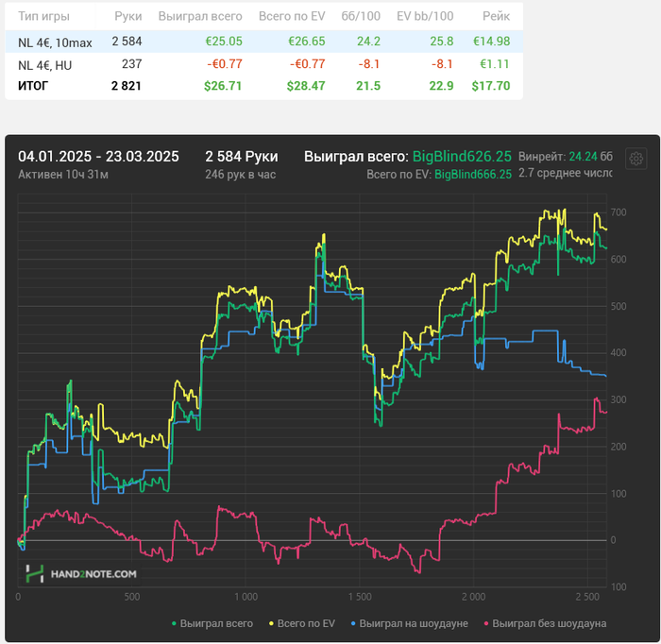Viewport: 661px width, 644px height.
Task: Click the 237 hands cell
Action: [x=132, y=64]
